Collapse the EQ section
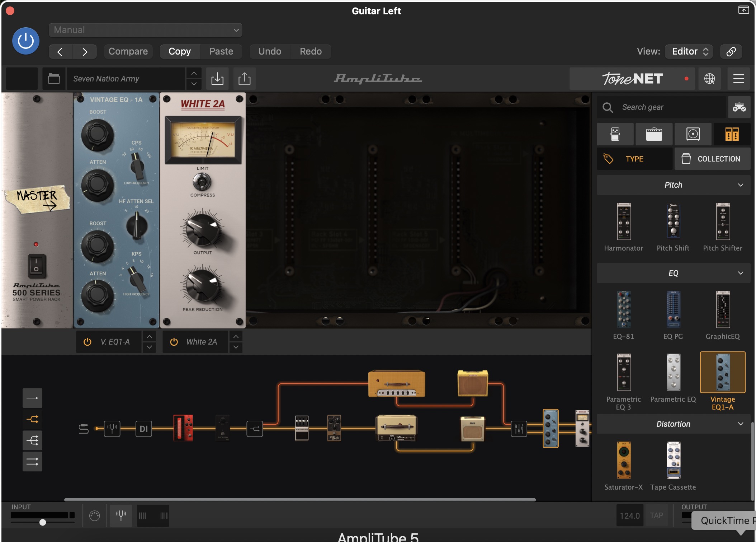756x542 pixels. 674,274
